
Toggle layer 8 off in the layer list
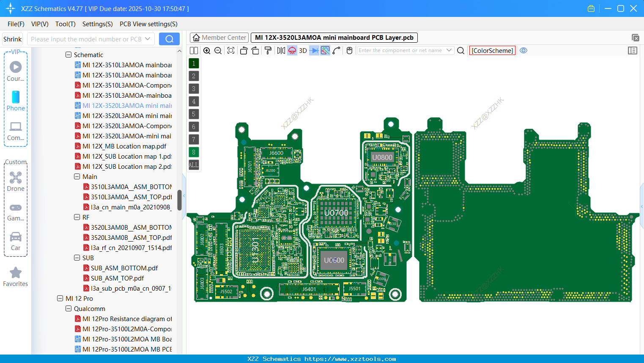(x=193, y=152)
